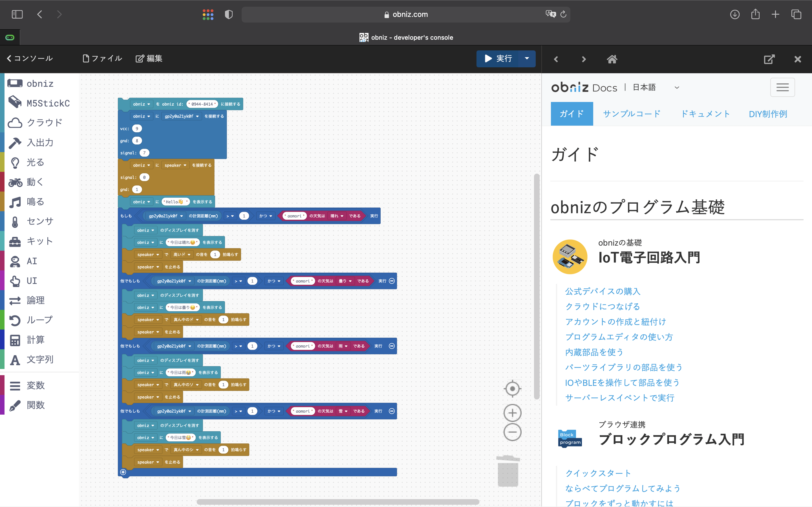Open the センサ block category
The height and width of the screenshot is (507, 812).
pos(39,221)
